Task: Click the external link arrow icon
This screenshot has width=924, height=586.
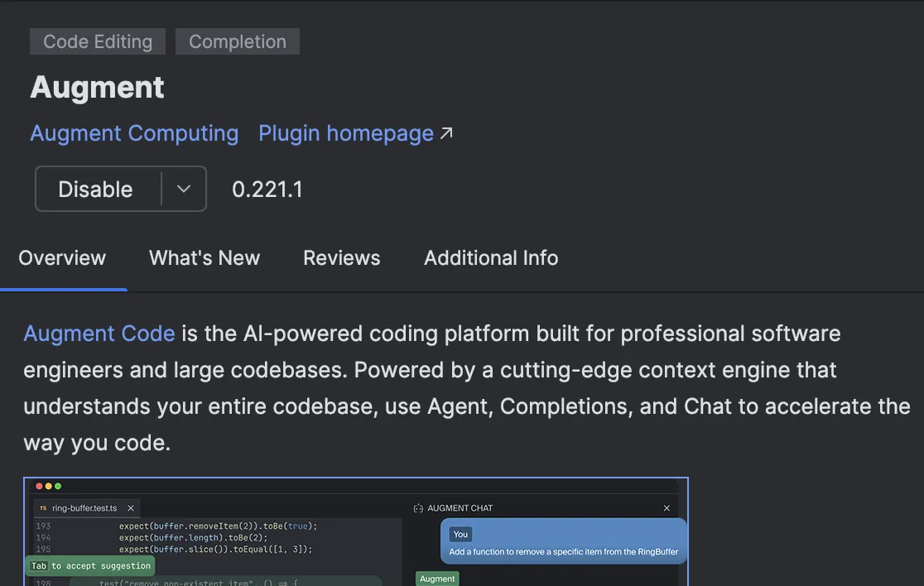Action: click(x=446, y=132)
